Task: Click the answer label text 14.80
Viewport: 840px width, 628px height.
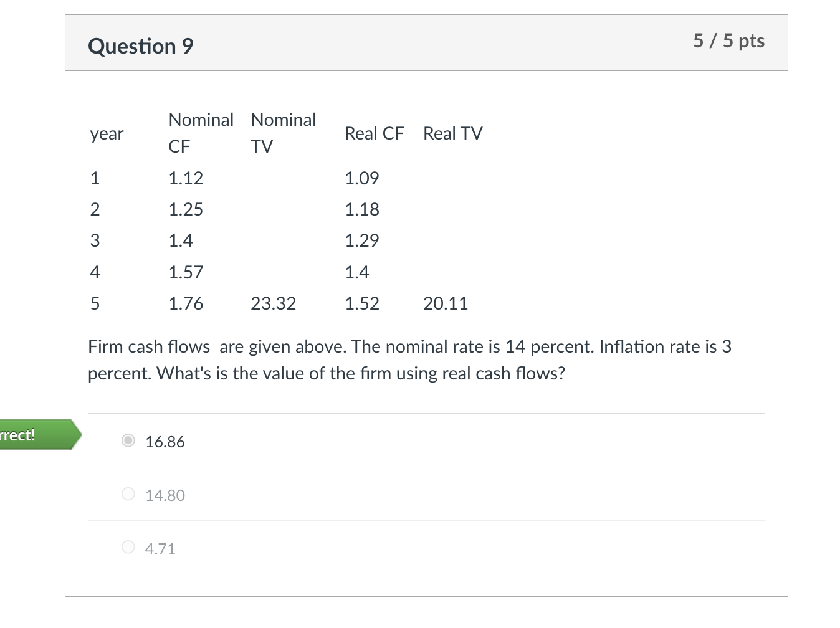Action: [165, 495]
